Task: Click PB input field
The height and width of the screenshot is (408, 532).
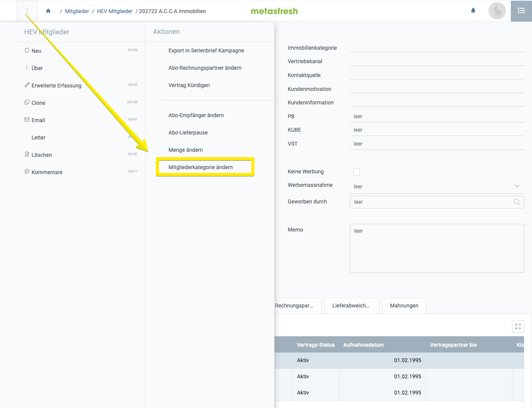Action: click(437, 116)
